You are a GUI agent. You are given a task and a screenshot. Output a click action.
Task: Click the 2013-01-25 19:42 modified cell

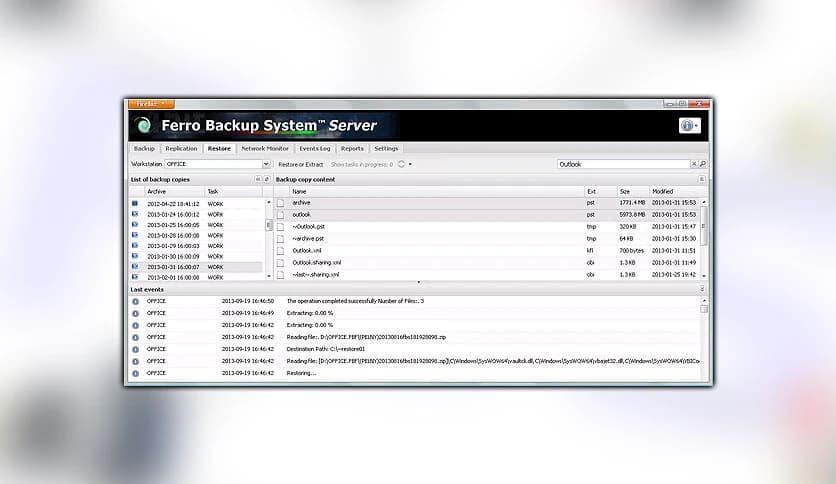point(673,275)
